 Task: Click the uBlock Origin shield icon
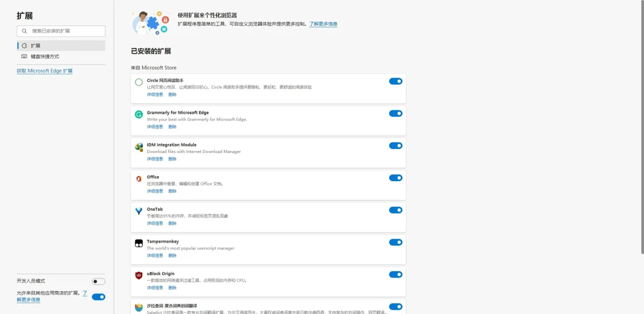(139, 275)
